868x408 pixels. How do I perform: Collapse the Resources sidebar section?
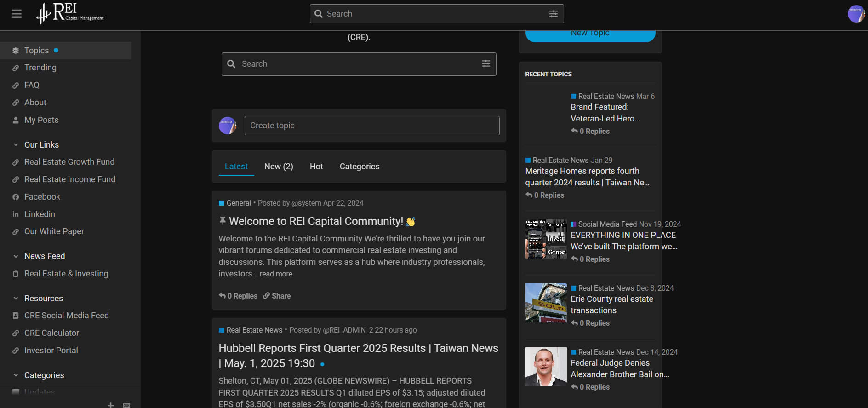pos(16,299)
